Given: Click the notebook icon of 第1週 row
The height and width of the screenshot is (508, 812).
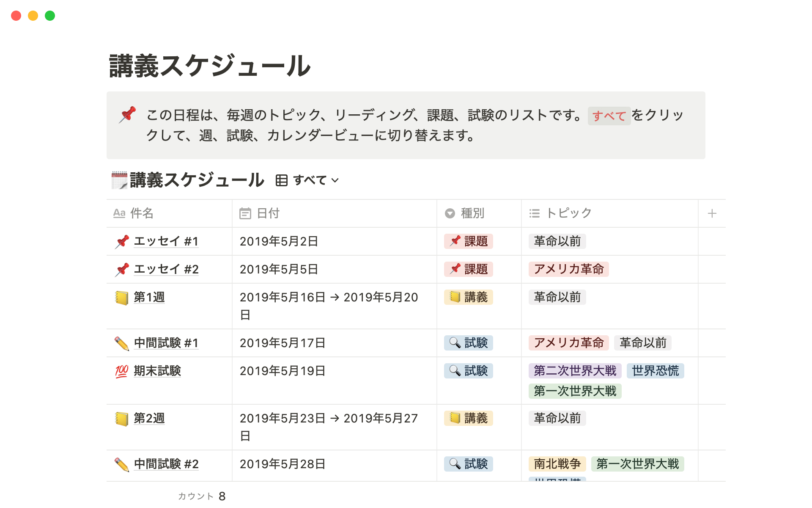Looking at the screenshot, I should 122,298.
